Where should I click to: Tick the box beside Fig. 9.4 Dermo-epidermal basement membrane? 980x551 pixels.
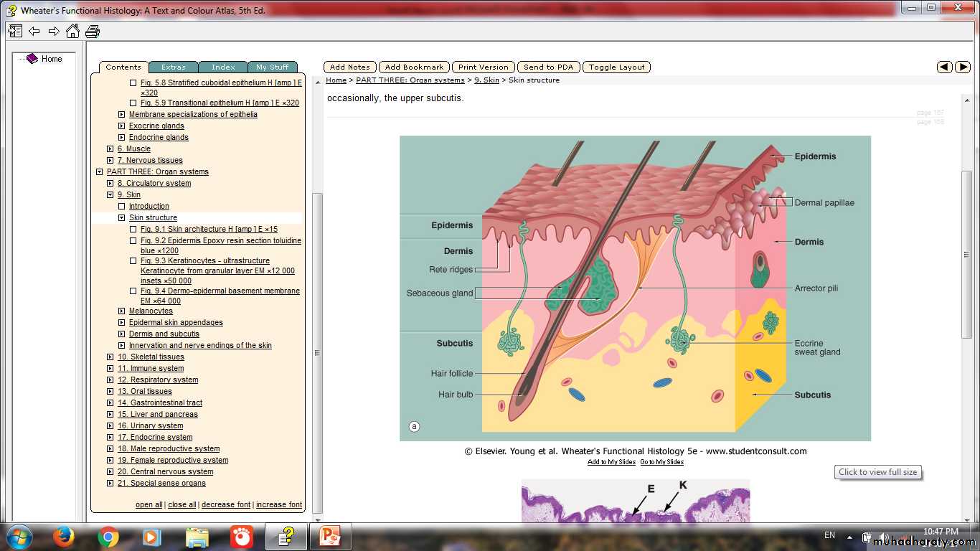133,291
